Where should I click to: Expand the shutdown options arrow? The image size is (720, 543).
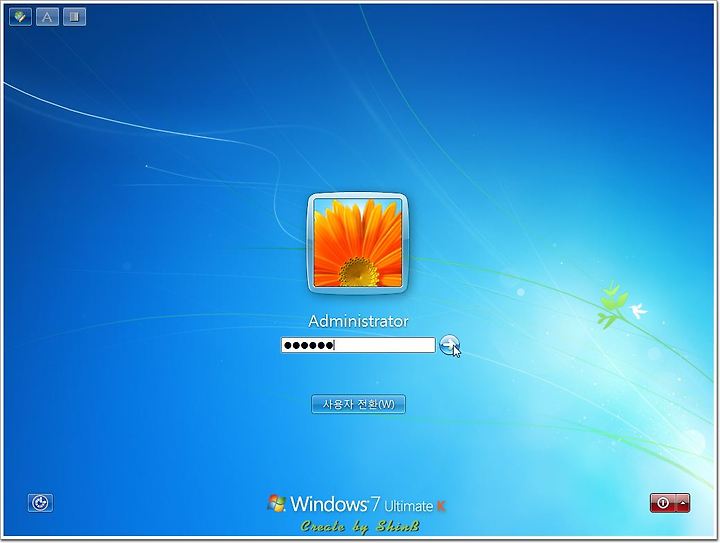[683, 503]
